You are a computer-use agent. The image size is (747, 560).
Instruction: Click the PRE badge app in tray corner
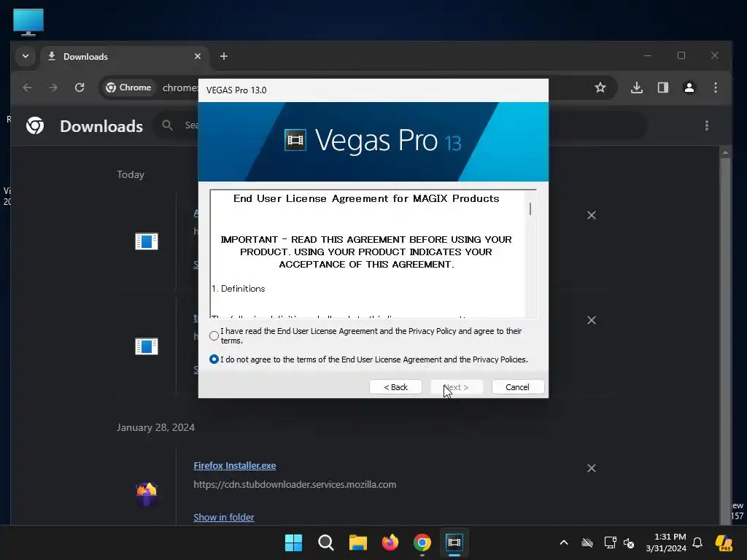point(724,542)
